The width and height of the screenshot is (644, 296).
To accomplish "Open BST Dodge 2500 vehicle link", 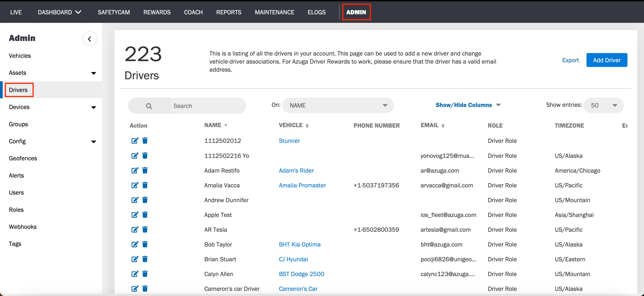I will (x=301, y=274).
